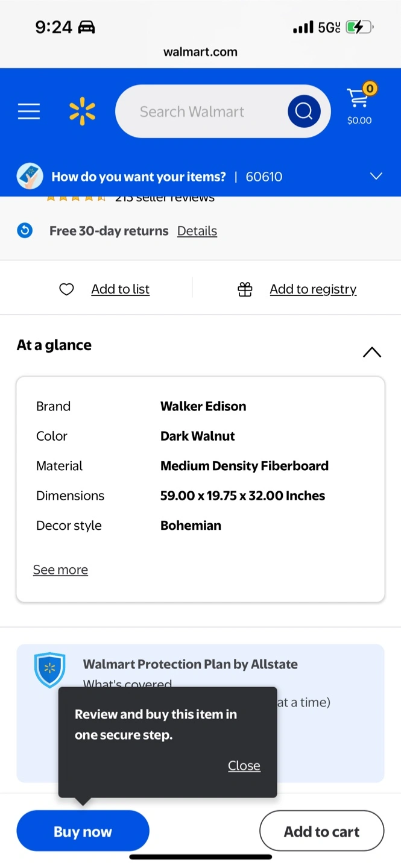
Task: Expand See more product details
Action: pyautogui.click(x=60, y=570)
